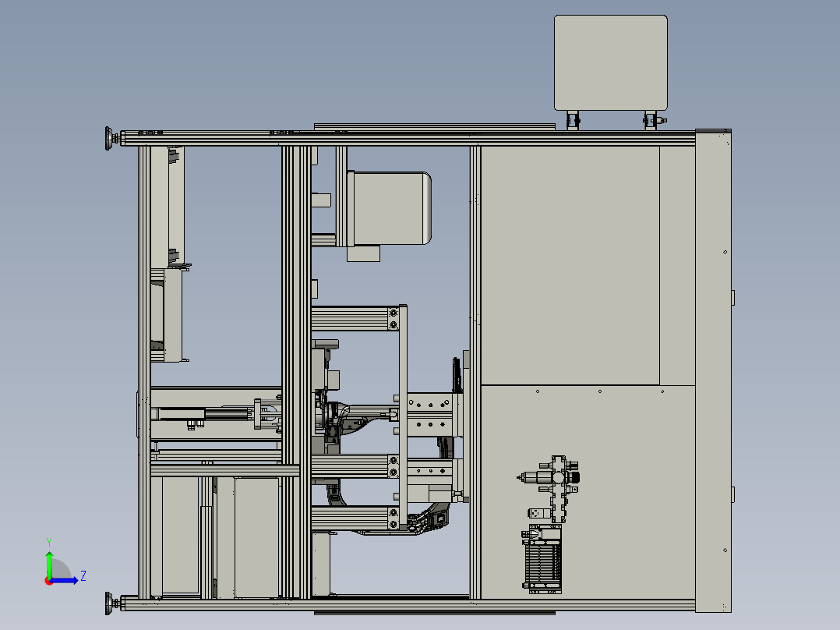Select the motor housing in the upper middle bay
840x630 pixels.
(389, 208)
